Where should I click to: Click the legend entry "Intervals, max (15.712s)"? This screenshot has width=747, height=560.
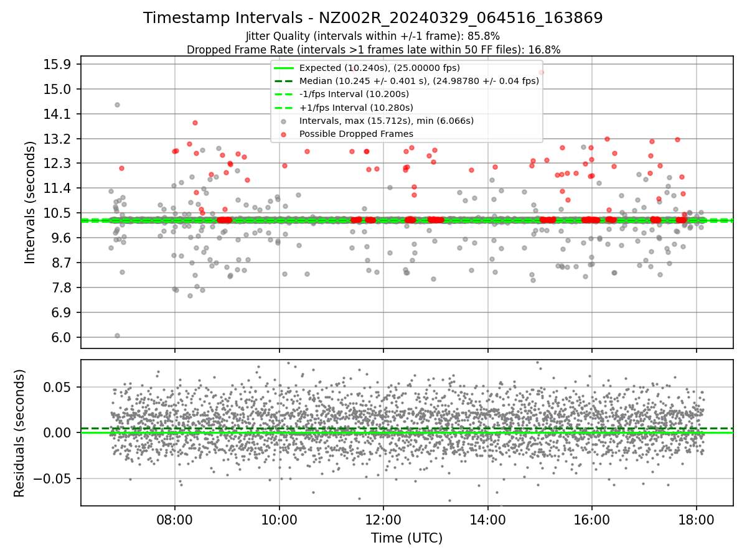(x=387, y=121)
